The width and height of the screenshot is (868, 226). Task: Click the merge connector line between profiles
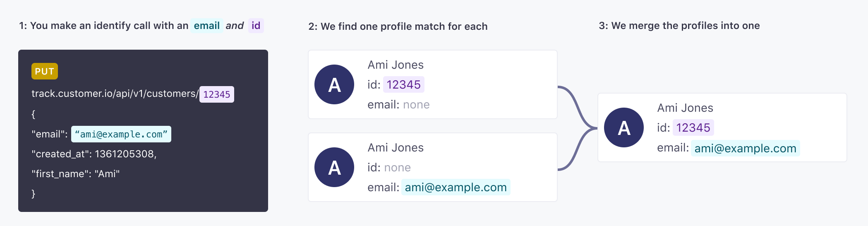point(577,128)
